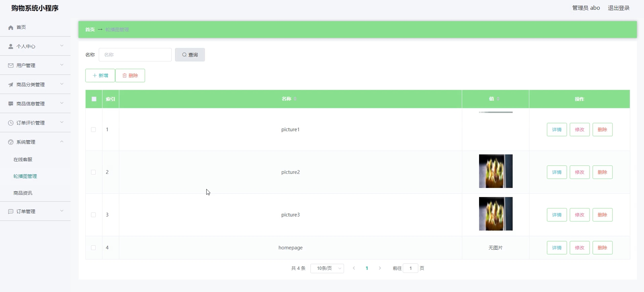Screen dimensions: 644x292
Task: Click the person icon for 个人中心
Action: (x=11, y=46)
